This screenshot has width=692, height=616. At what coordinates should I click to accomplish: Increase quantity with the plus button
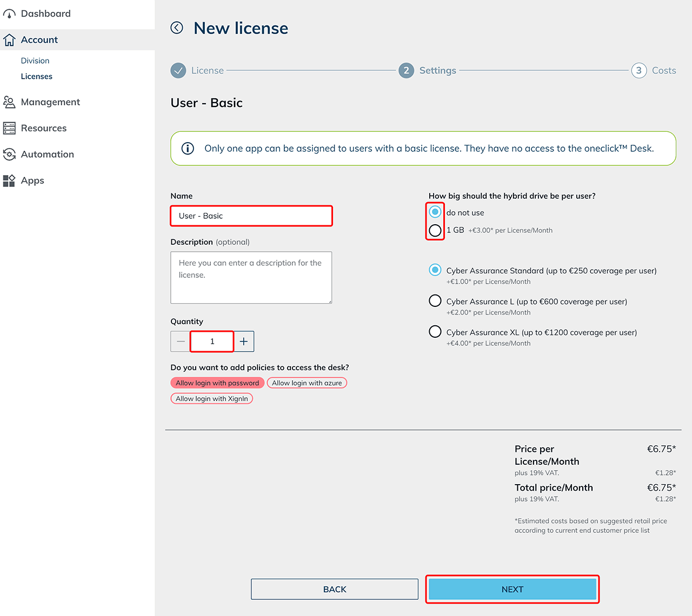[244, 342]
